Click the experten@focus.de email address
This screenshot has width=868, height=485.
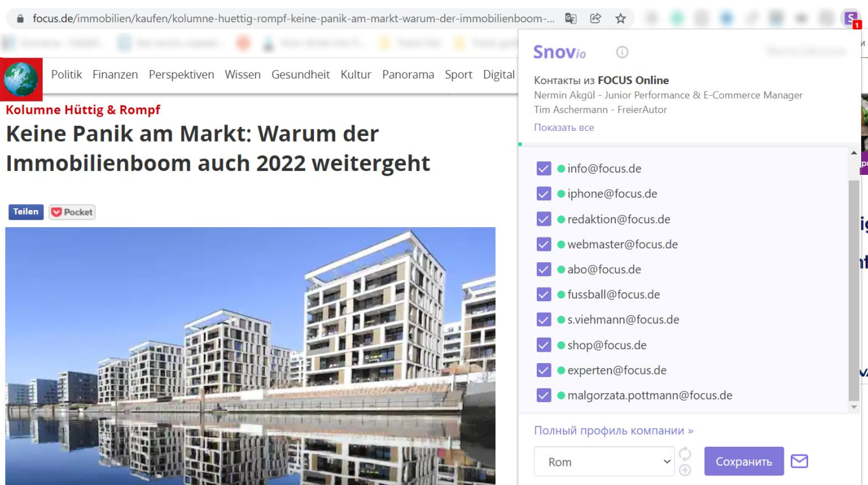617,370
